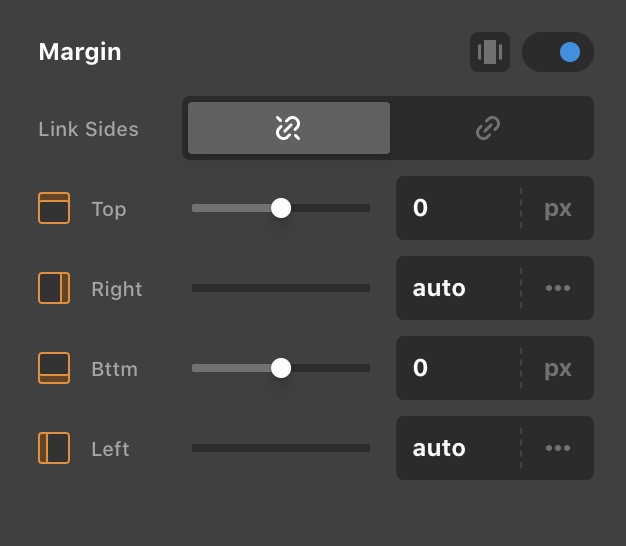Click the Top margin value field
The width and height of the screenshot is (626, 546).
pyautogui.click(x=458, y=208)
